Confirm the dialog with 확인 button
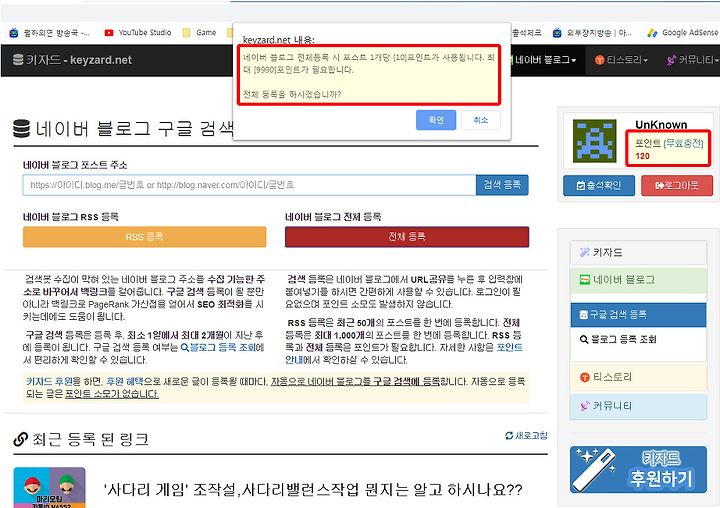The height and width of the screenshot is (508, 720). coord(436,120)
